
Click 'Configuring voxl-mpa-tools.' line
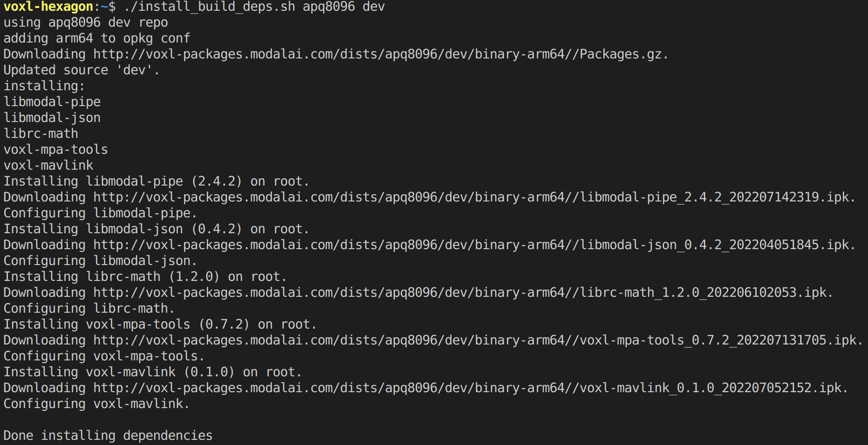click(104, 356)
